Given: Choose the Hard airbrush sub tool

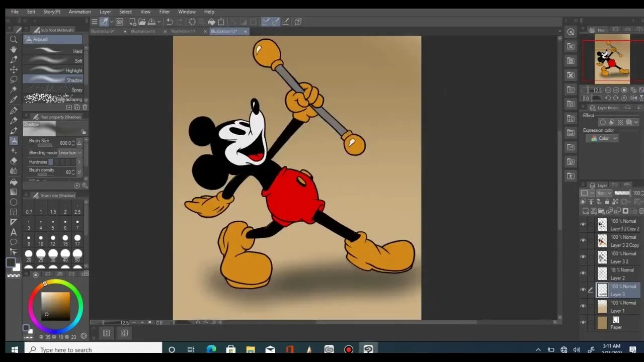Looking at the screenshot, I should (x=53, y=51).
